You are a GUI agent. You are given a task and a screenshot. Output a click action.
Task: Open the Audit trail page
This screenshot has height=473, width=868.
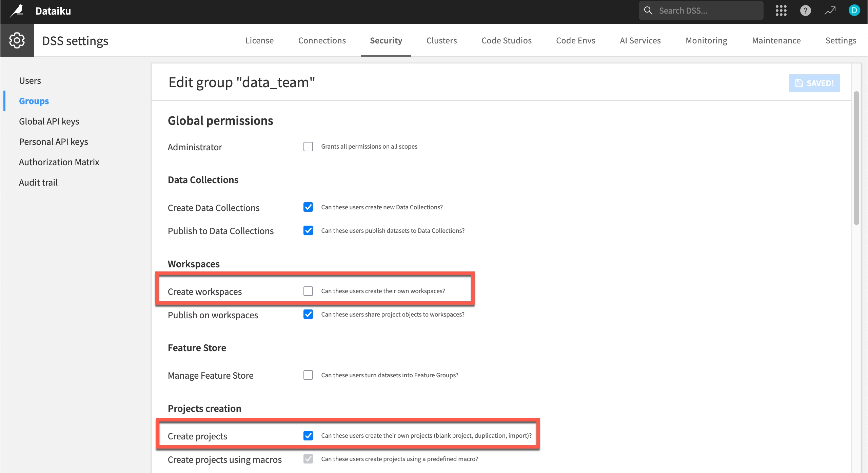pyautogui.click(x=38, y=183)
